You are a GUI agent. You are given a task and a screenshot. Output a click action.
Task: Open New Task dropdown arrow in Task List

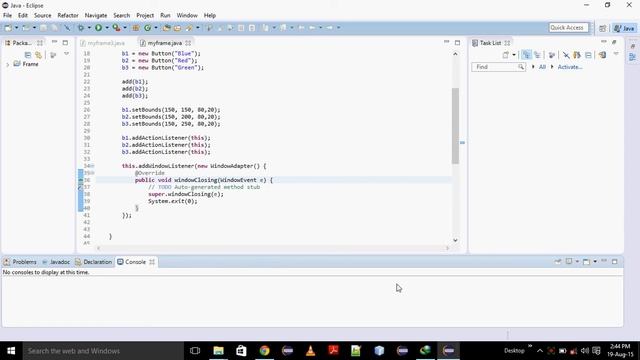click(514, 55)
